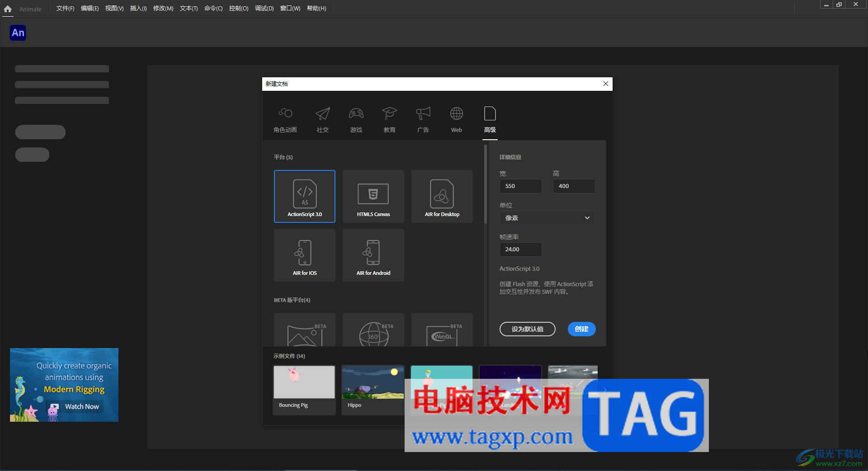Screen dimensions: 868x471
Task: Choose the HTML5 Canvas platform tile
Action: pos(373,196)
